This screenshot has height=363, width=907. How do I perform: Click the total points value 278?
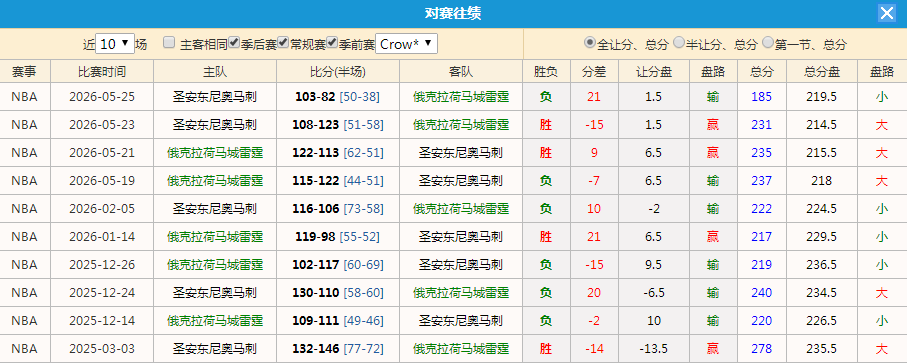click(761, 349)
